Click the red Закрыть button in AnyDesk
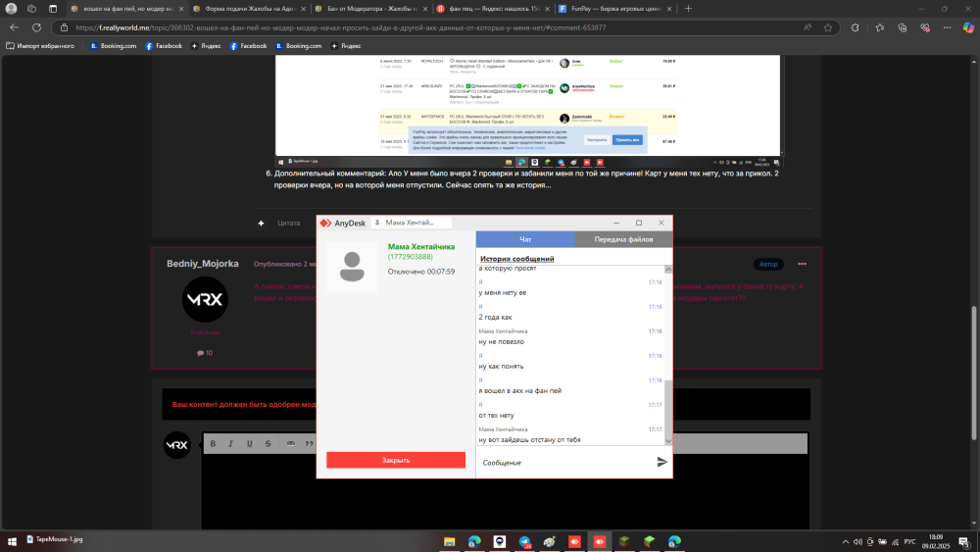The width and height of the screenshot is (980, 552). click(x=396, y=460)
